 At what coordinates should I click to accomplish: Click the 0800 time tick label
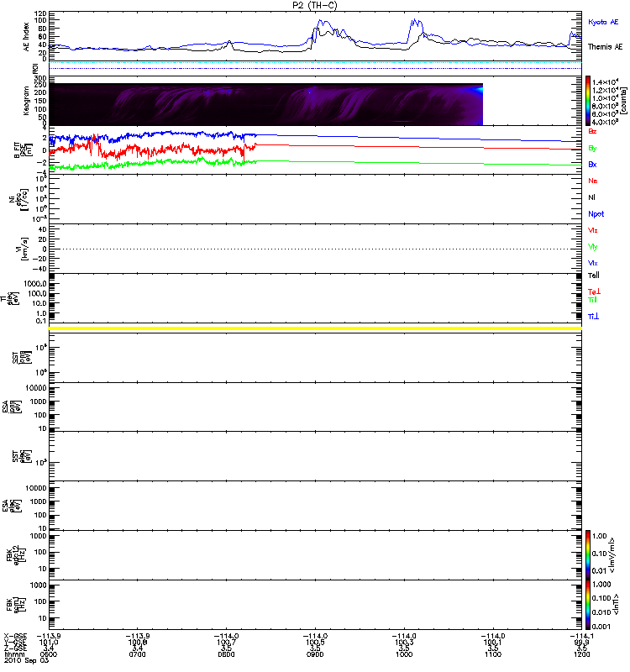pos(226,654)
